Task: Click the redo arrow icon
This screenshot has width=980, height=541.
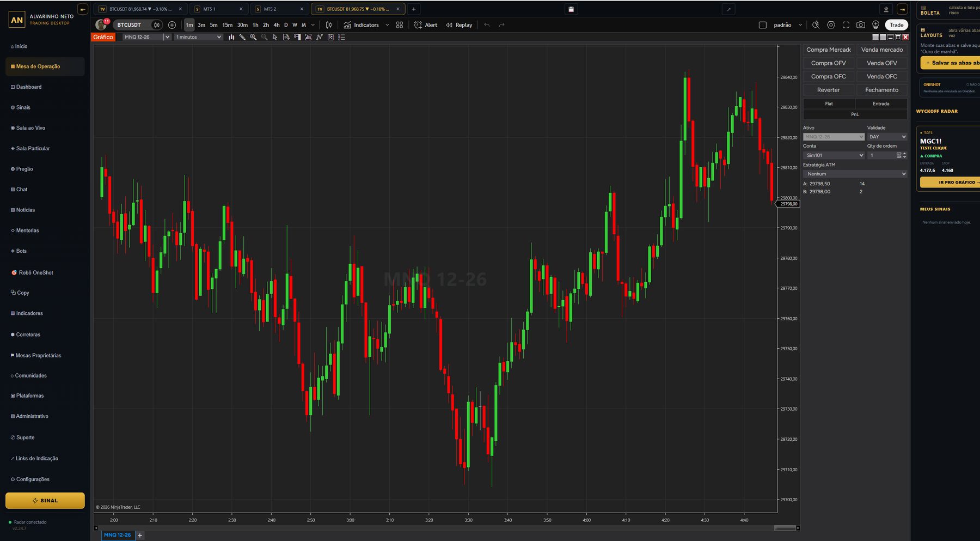Action: pos(502,25)
